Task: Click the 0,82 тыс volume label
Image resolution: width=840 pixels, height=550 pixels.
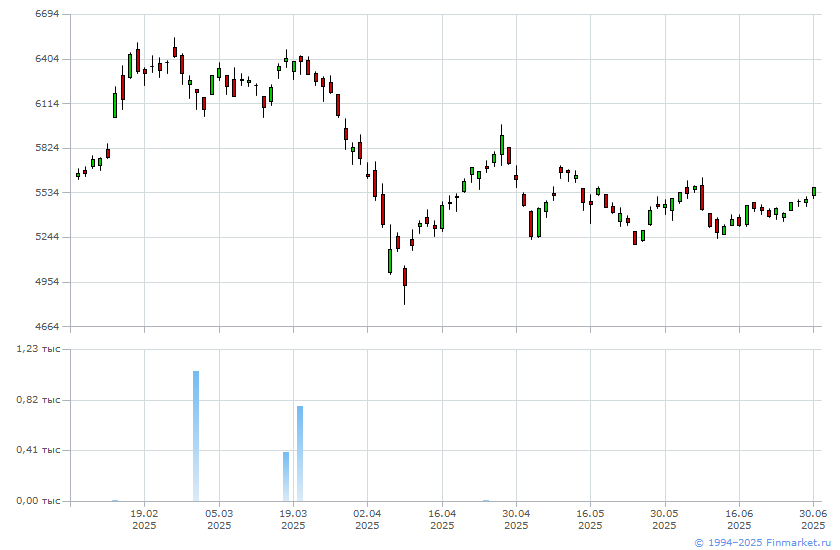Action: [38, 400]
